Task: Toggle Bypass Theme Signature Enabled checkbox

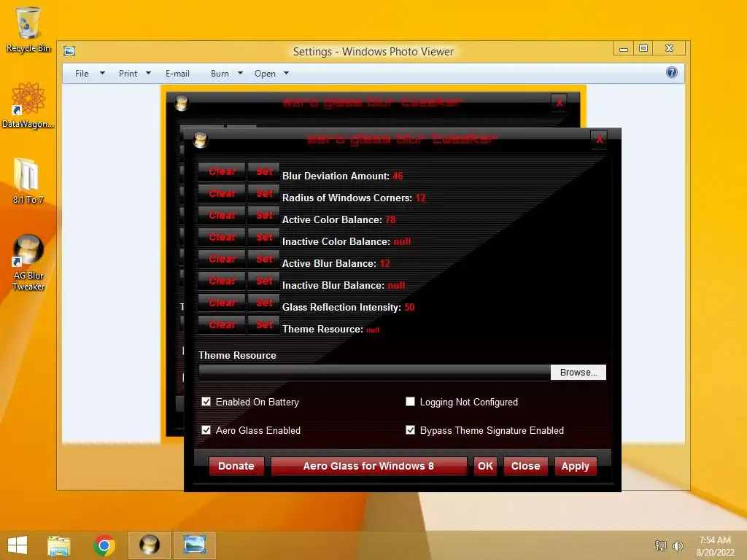Action: click(x=410, y=430)
